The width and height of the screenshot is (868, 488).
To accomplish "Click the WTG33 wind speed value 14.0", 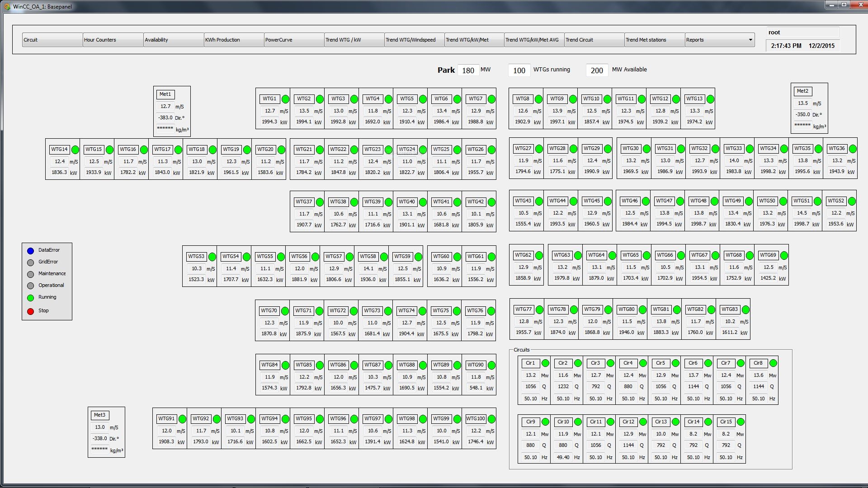I will coord(734,161).
